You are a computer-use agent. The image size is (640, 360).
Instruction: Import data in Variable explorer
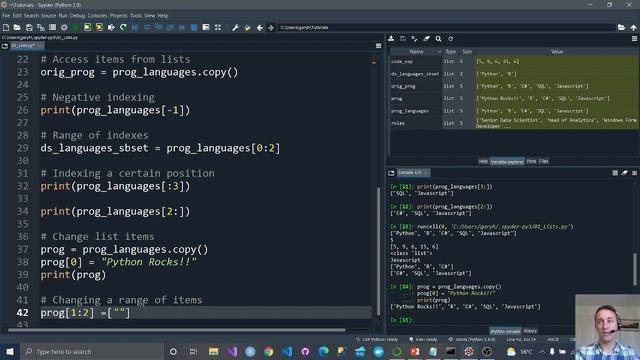pyautogui.click(x=391, y=39)
